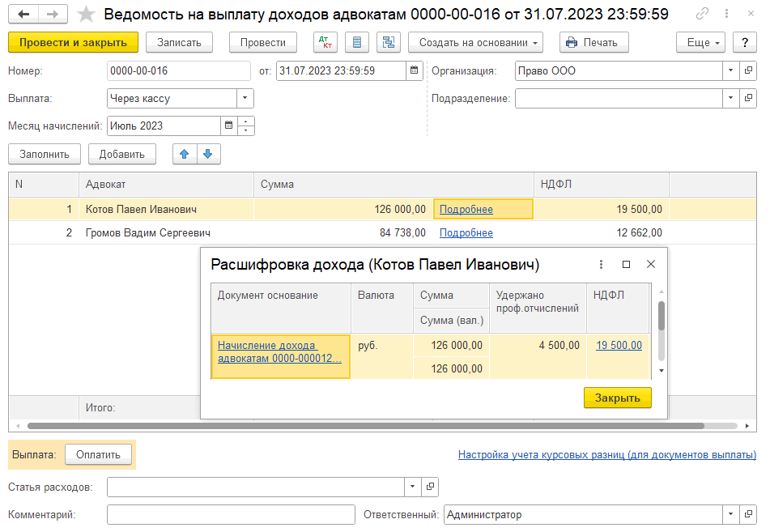Viewport: 770px width, 532px height.
Task: Click the back navigation arrow
Action: pyautogui.click(x=24, y=15)
